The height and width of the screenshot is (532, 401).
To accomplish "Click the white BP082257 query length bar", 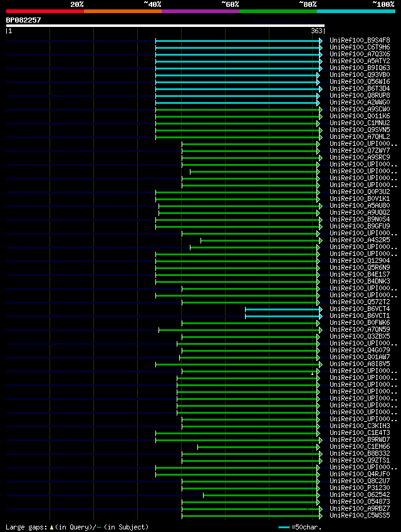I will coord(165,26).
